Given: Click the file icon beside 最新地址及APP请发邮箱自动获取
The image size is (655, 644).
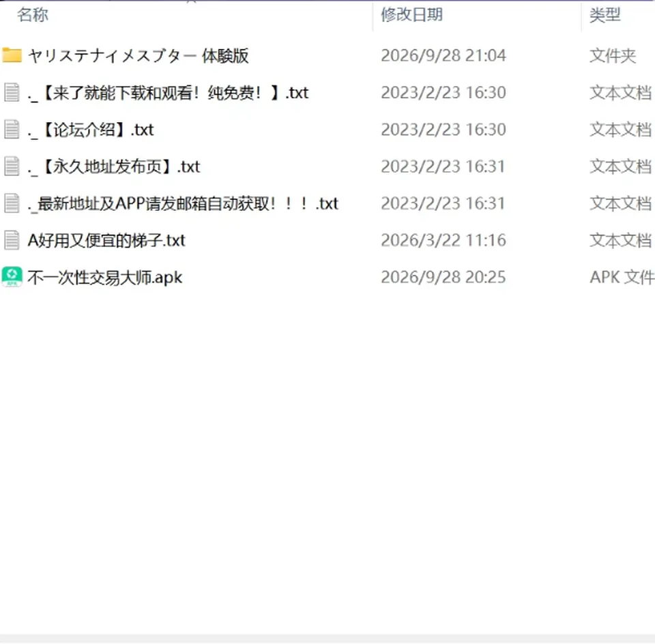Looking at the screenshot, I should [x=12, y=203].
